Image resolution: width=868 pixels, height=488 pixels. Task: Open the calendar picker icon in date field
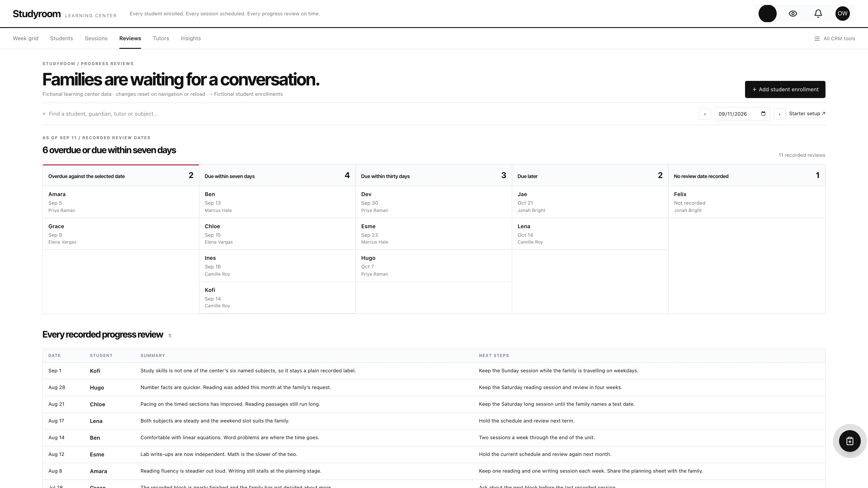763,113
